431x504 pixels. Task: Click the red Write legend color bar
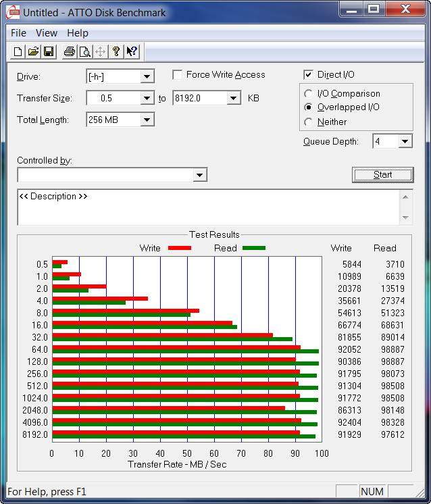pyautogui.click(x=180, y=248)
